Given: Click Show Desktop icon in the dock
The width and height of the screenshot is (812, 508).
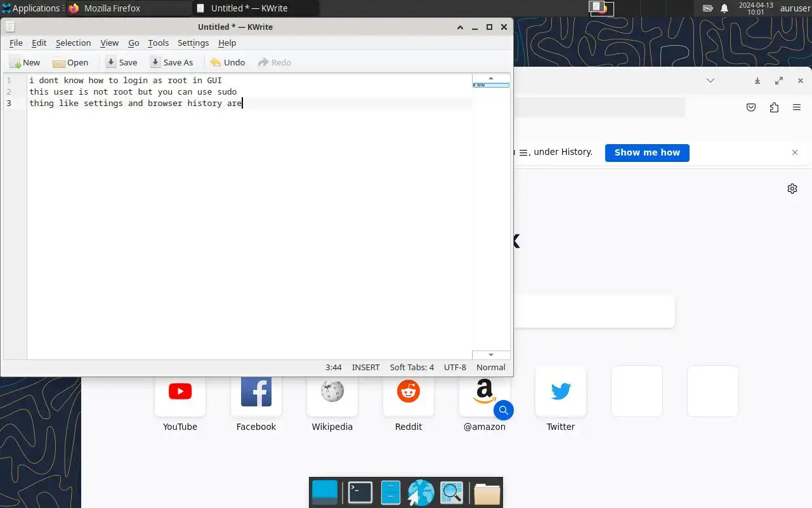Looking at the screenshot, I should point(325,493).
